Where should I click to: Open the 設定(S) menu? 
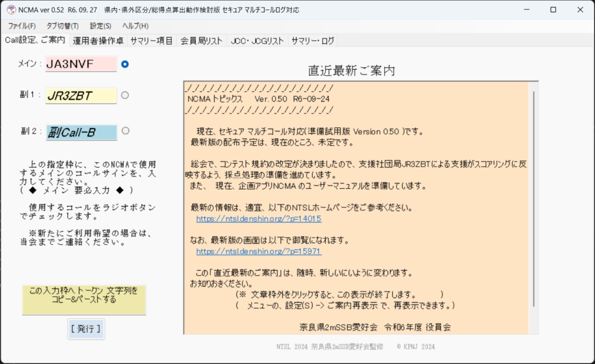point(101,26)
